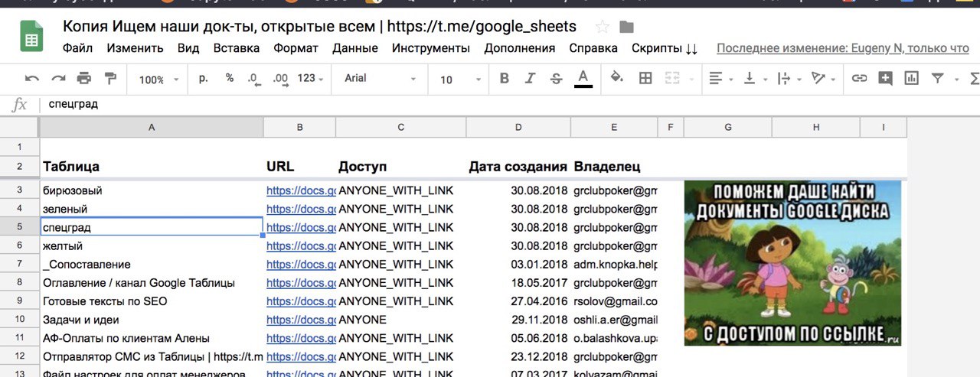Move document using folder icon
Viewport: 980px width, 377px height.
point(627,27)
